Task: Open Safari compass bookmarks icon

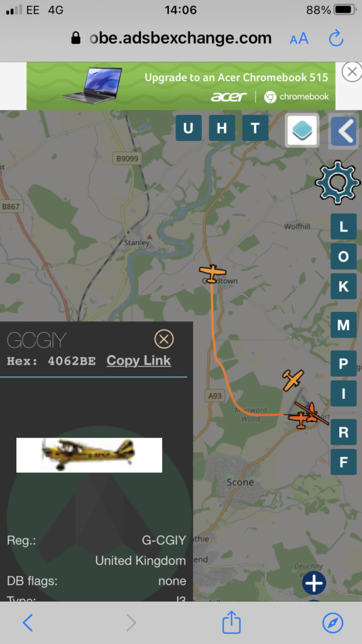Action: pos(333,623)
